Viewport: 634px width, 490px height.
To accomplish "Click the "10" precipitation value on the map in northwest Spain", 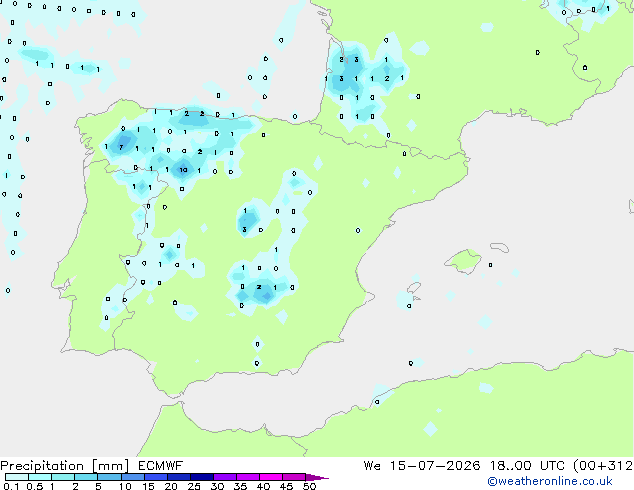I will pyautogui.click(x=184, y=170).
